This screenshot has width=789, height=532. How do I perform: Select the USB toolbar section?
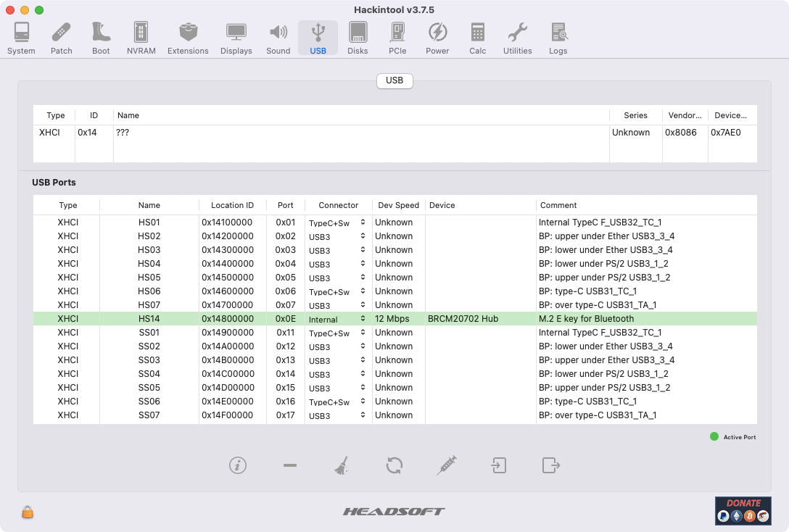(x=318, y=38)
